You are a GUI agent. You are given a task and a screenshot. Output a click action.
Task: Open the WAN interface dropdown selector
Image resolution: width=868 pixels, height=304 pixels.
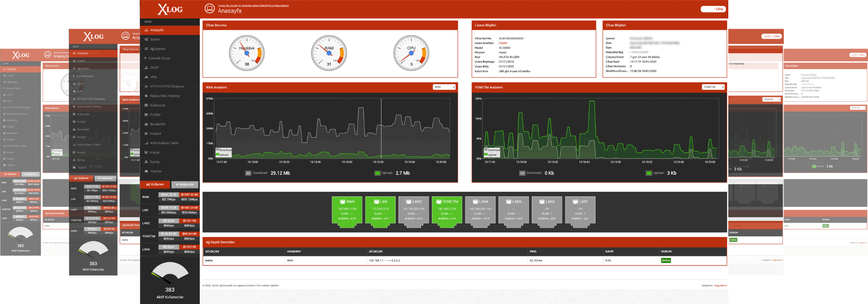pyautogui.click(x=444, y=87)
